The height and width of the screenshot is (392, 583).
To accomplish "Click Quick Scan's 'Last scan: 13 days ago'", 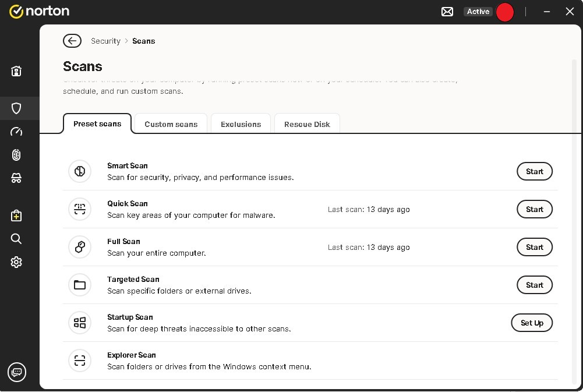I will tap(369, 209).
